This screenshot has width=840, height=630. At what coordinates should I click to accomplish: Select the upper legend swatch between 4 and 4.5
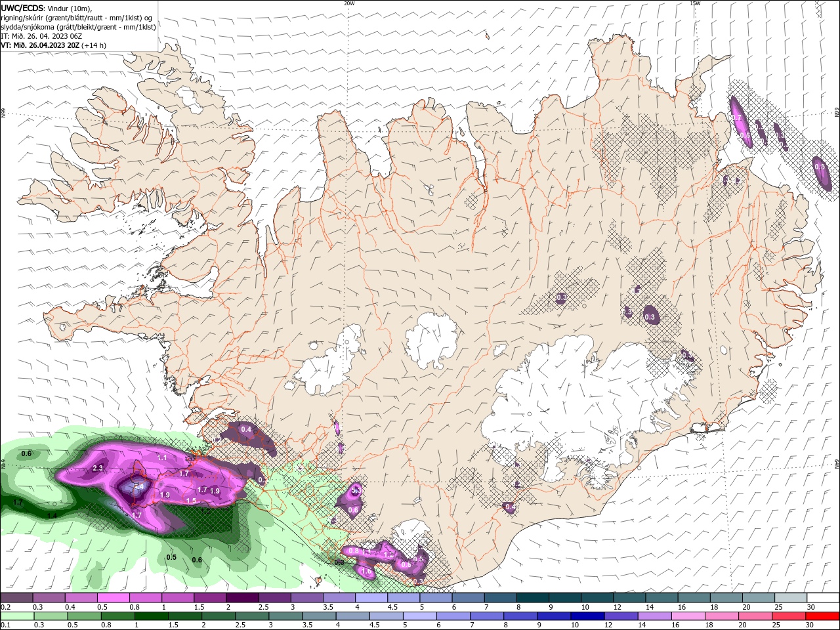coord(371,598)
